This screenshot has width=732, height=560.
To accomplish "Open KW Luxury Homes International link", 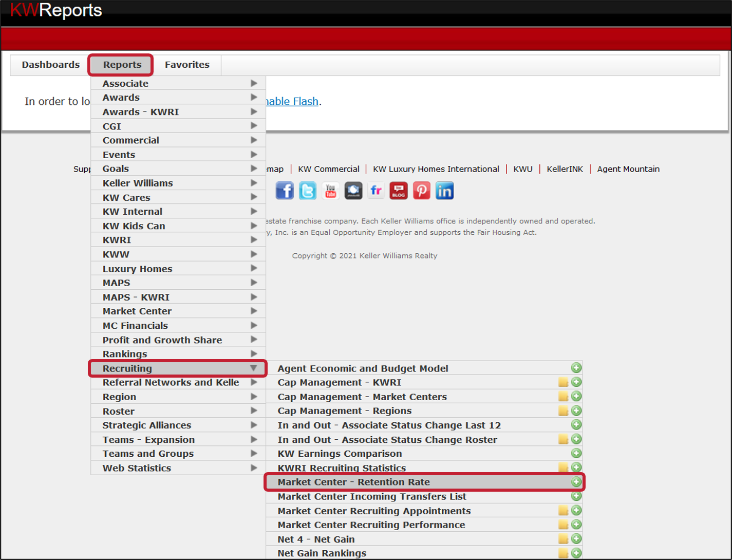I will pyautogui.click(x=436, y=169).
